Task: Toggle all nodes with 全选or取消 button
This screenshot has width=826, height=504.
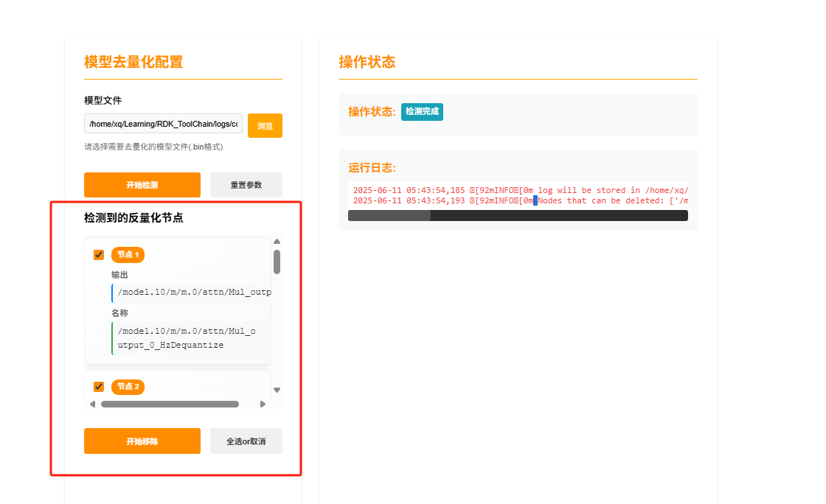Action: pos(246,441)
